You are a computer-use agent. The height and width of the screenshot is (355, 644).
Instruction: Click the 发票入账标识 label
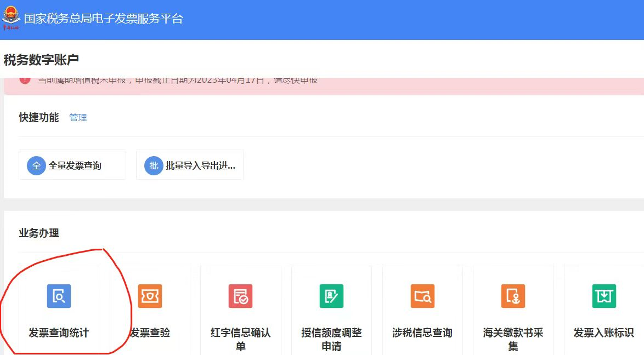point(604,333)
